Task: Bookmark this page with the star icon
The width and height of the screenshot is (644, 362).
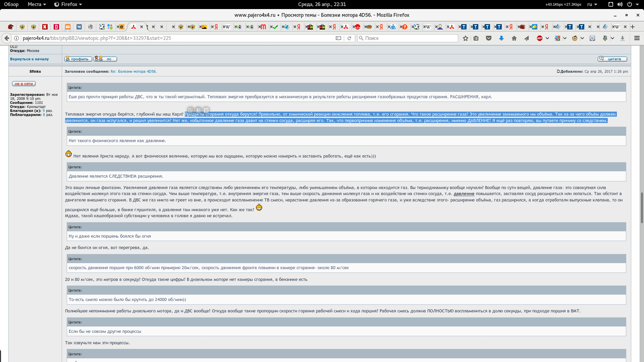Action: (465, 38)
